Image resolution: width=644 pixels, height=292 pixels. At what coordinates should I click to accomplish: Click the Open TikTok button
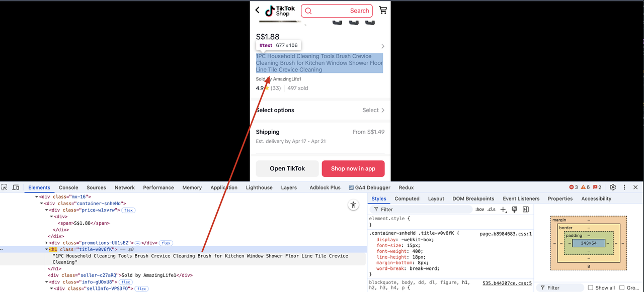click(287, 168)
